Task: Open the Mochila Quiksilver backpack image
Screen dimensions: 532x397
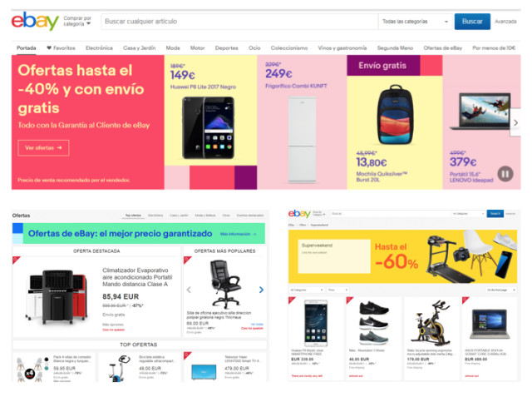Action: (x=395, y=114)
